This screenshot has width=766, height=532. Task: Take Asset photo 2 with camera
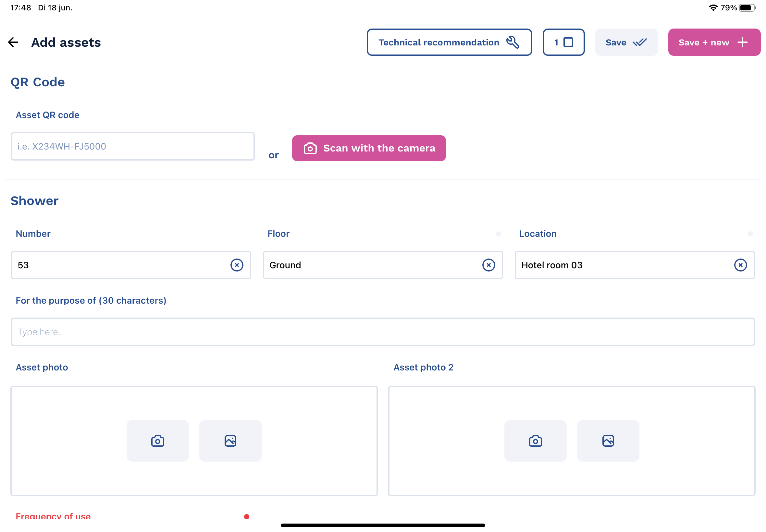coord(535,441)
